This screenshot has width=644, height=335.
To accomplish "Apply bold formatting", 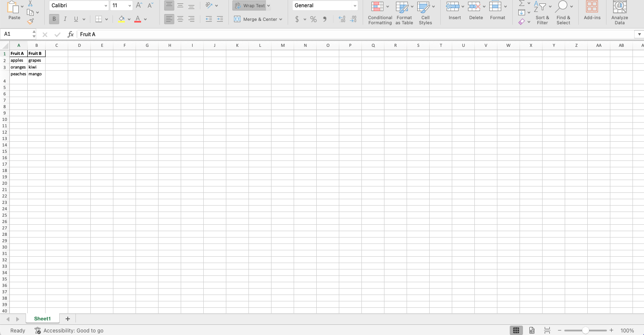I will 54,19.
